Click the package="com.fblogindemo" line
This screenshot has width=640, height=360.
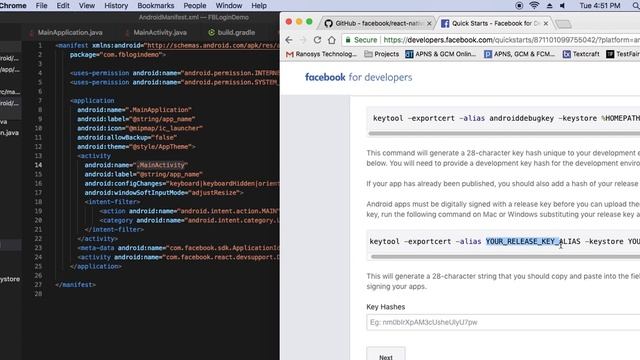(x=118, y=55)
